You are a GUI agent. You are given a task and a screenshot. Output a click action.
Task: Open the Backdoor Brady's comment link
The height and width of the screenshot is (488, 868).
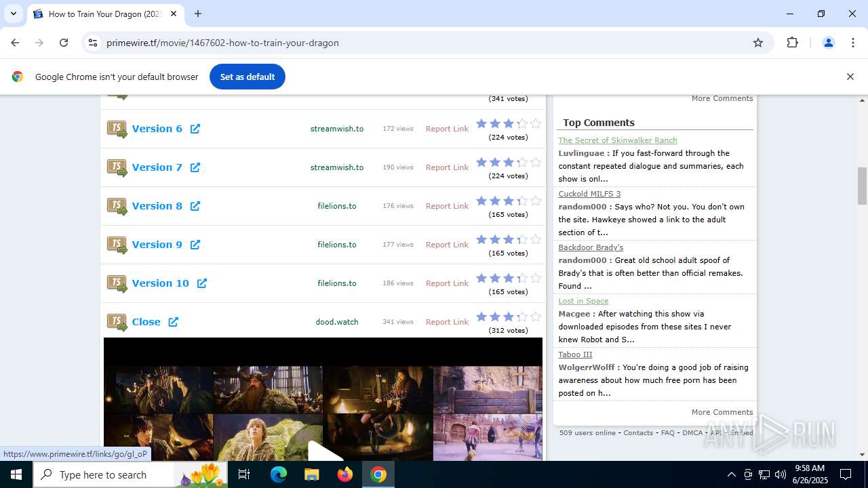coord(591,247)
